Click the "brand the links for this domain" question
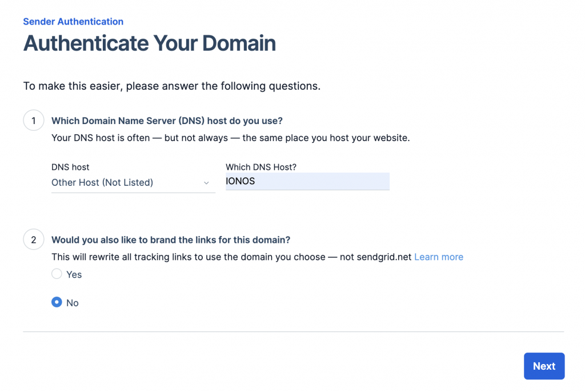This screenshot has width=585, height=392. 175,239
